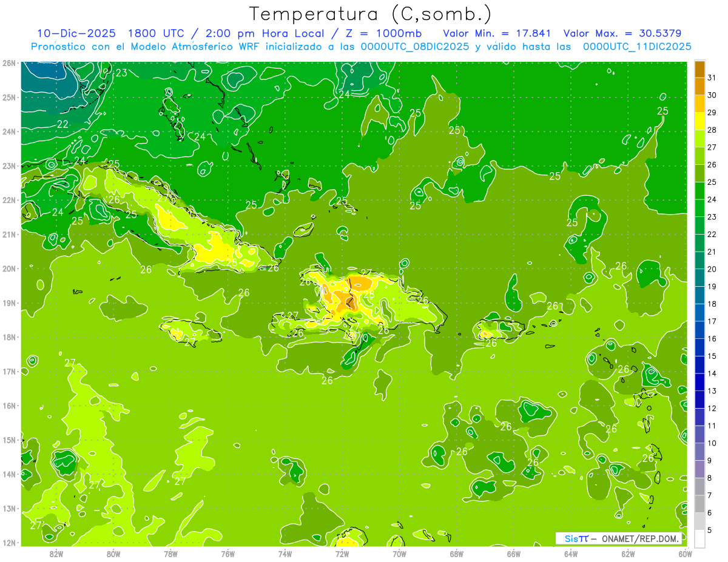Select the orange swatch between 30 and 31
The image size is (728, 562).
click(x=699, y=85)
